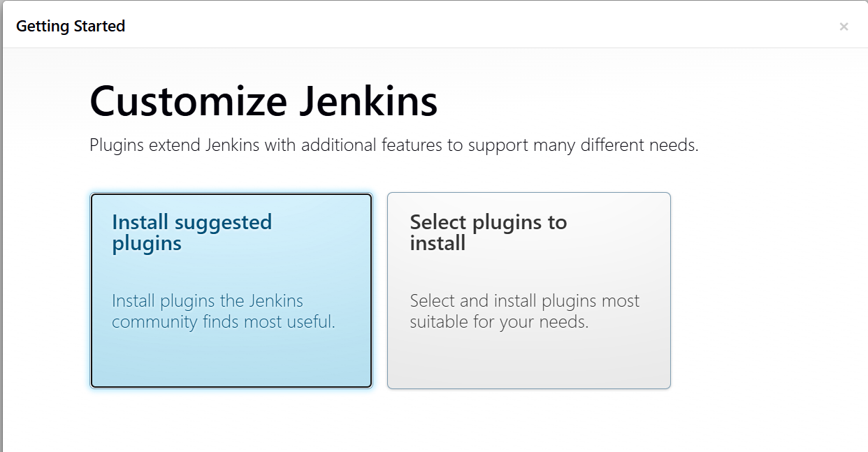The height and width of the screenshot is (452, 868).
Task: Close the Getting Started dialog
Action: point(844,27)
